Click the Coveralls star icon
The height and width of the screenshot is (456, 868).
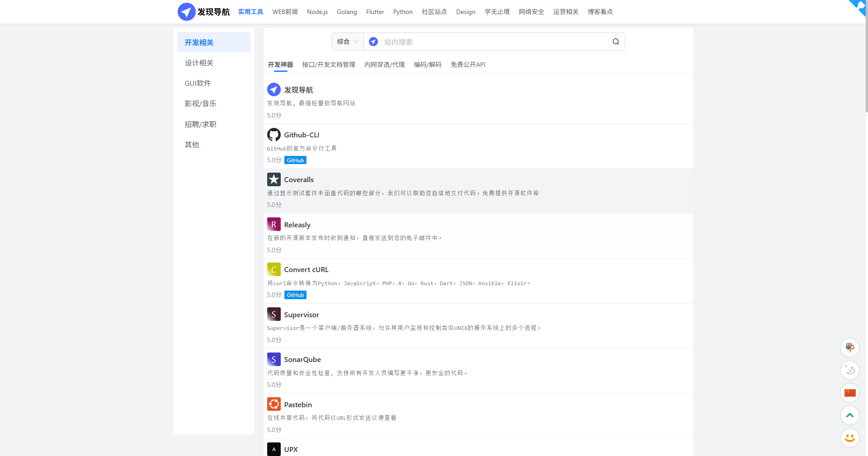click(274, 179)
